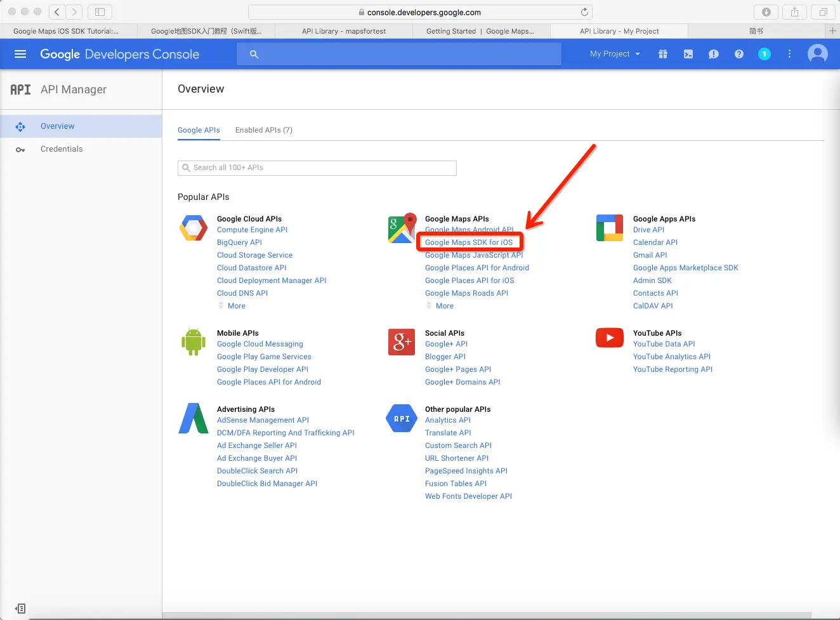The width and height of the screenshot is (840, 620).
Task: Open Compute Engine API link
Action: coord(252,230)
